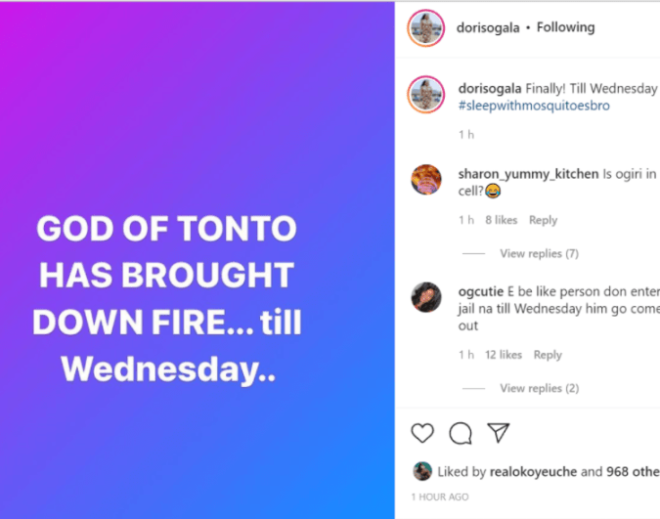Viewport: 660px width, 519px height.
Task: Share the post via paper plane icon
Action: pos(498,433)
